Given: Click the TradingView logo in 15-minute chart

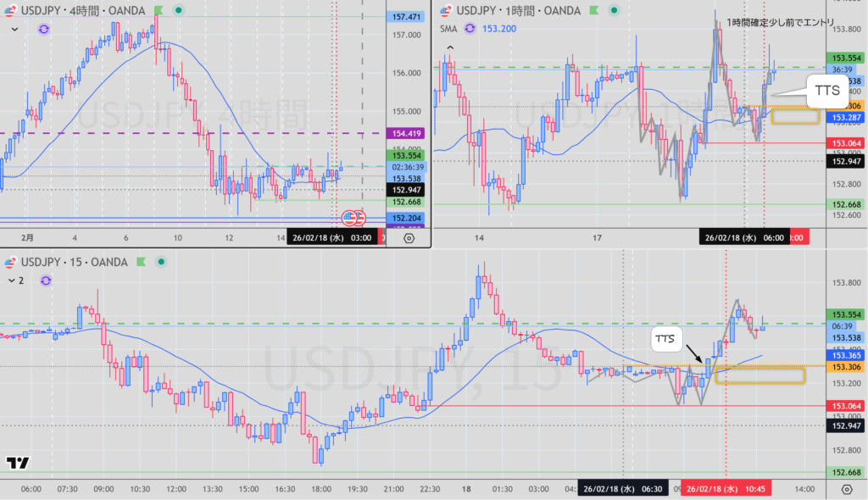Looking at the screenshot, I should click(17, 463).
